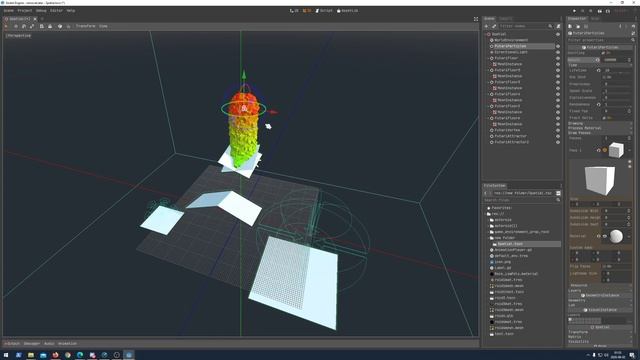Collapse the Draw Passes section
The image size is (640, 360).
pyautogui.click(x=600, y=133)
